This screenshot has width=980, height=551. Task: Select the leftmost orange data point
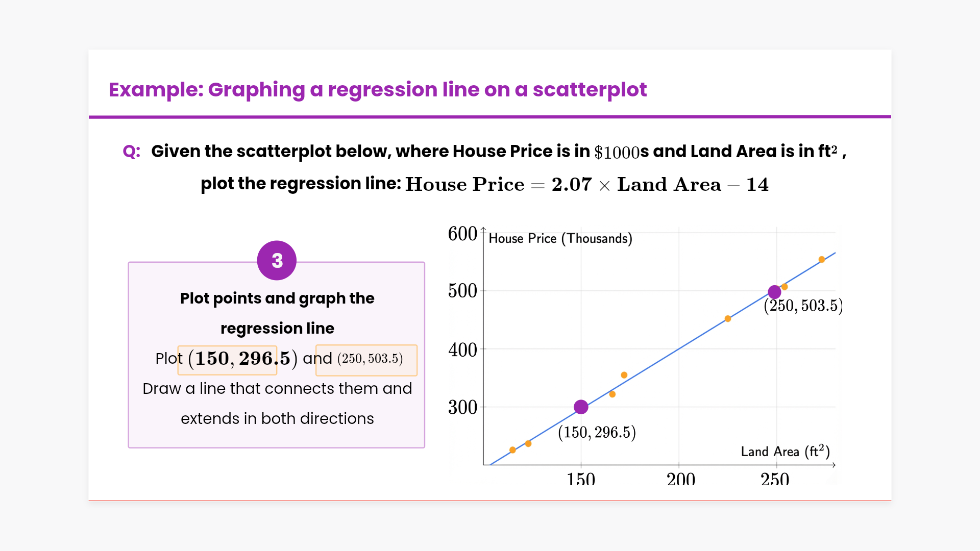pos(512,450)
